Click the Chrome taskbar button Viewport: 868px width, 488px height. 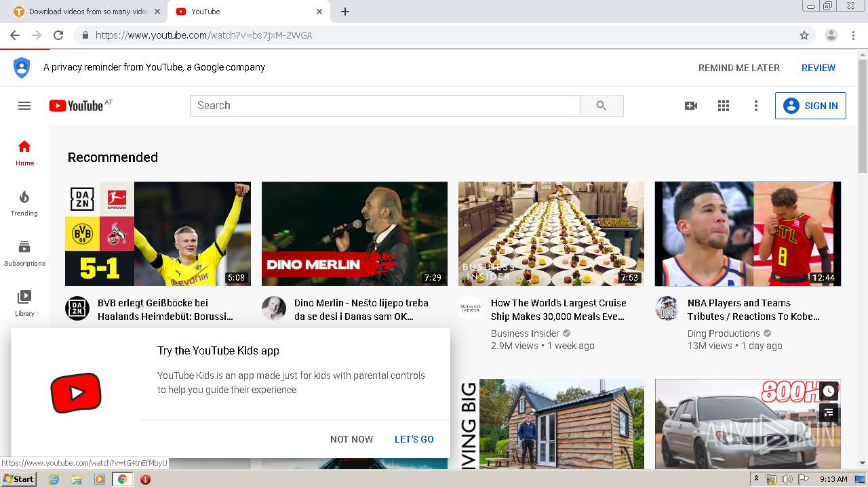point(122,479)
